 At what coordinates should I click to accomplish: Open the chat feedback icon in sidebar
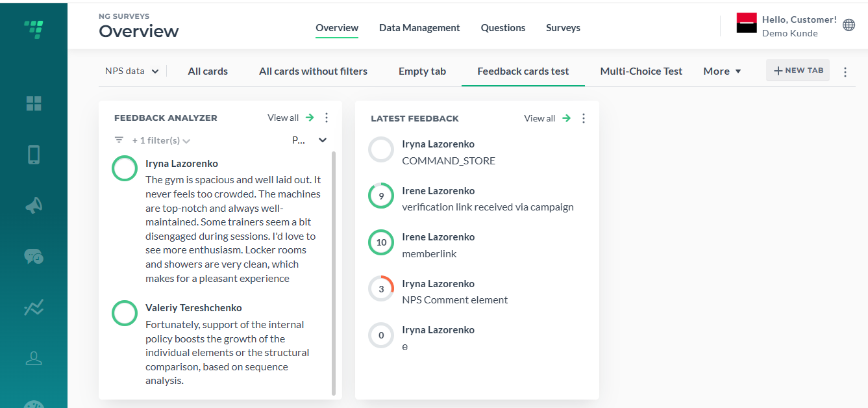[34, 256]
